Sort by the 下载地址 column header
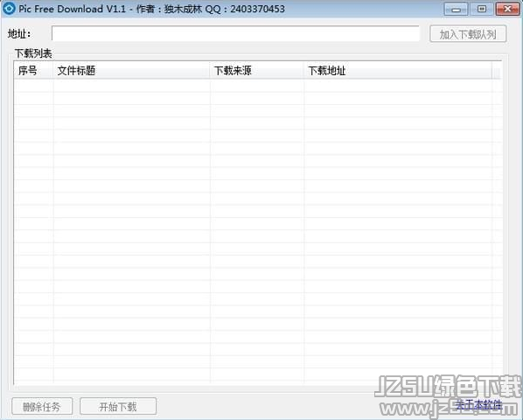 pos(398,70)
